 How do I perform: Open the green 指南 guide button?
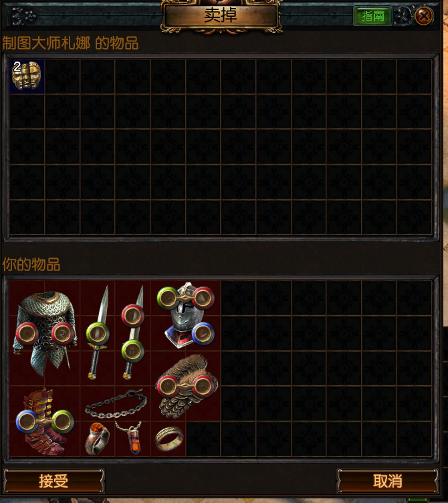click(x=372, y=16)
